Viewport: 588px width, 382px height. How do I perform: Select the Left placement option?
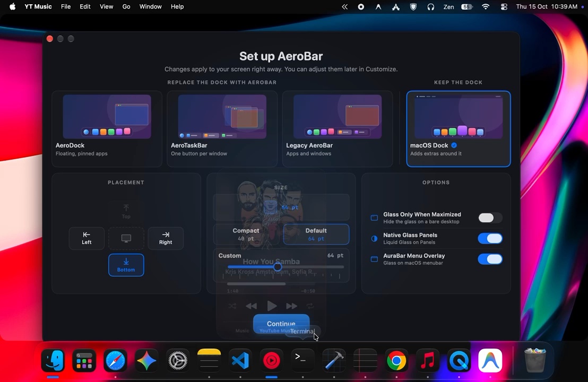pos(87,238)
